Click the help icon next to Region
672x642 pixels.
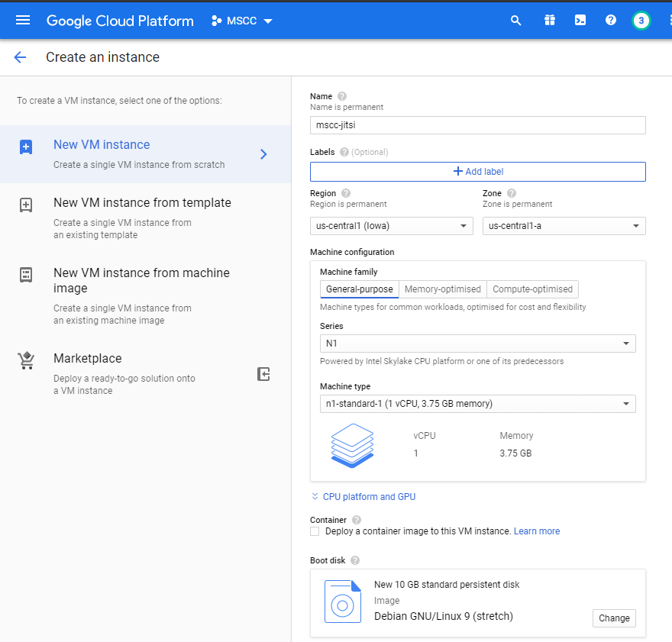[346, 193]
